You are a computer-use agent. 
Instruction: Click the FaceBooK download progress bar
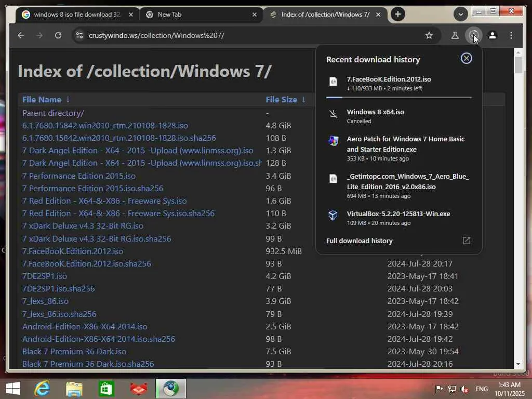tap(398, 97)
